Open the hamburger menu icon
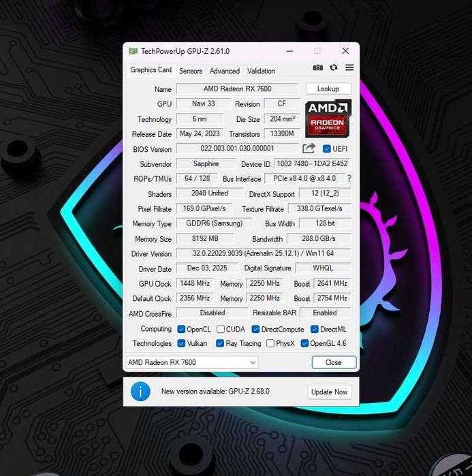The width and height of the screenshot is (472, 476). [x=349, y=67]
